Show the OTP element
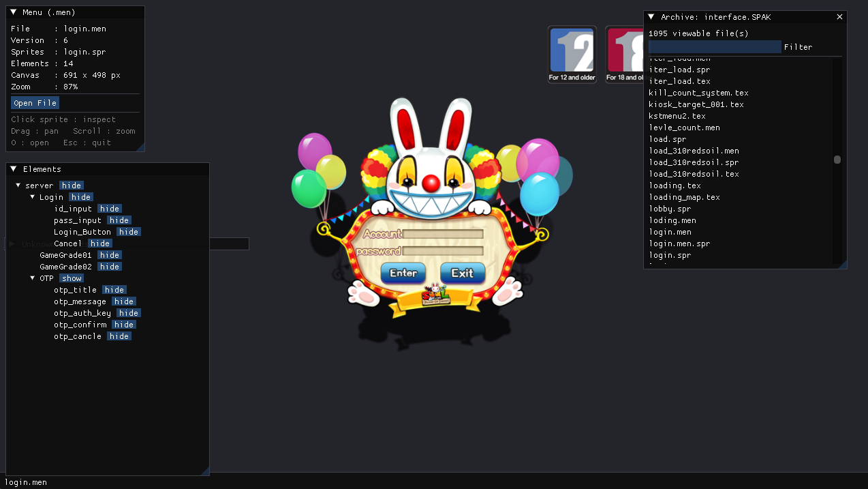This screenshot has width=868, height=489. (72, 278)
